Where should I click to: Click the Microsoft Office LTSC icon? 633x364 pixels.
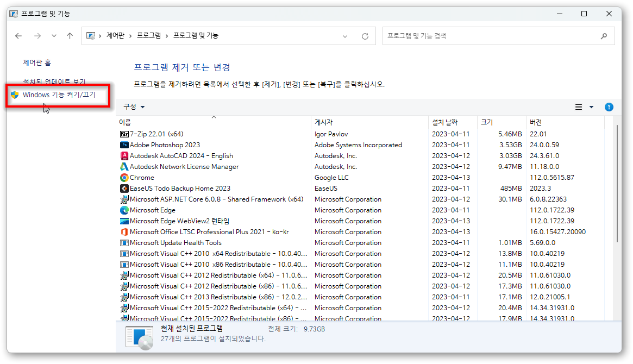tap(124, 232)
